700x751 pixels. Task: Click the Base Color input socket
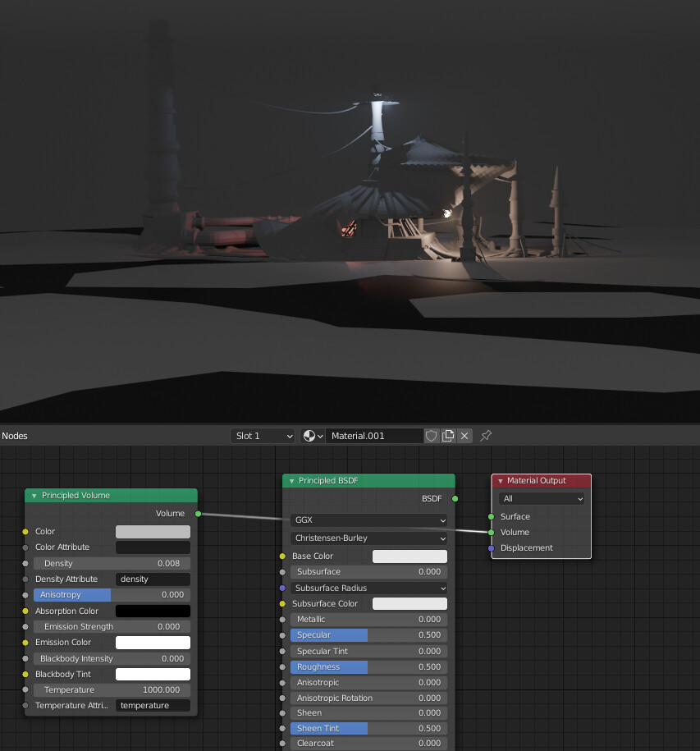click(282, 556)
